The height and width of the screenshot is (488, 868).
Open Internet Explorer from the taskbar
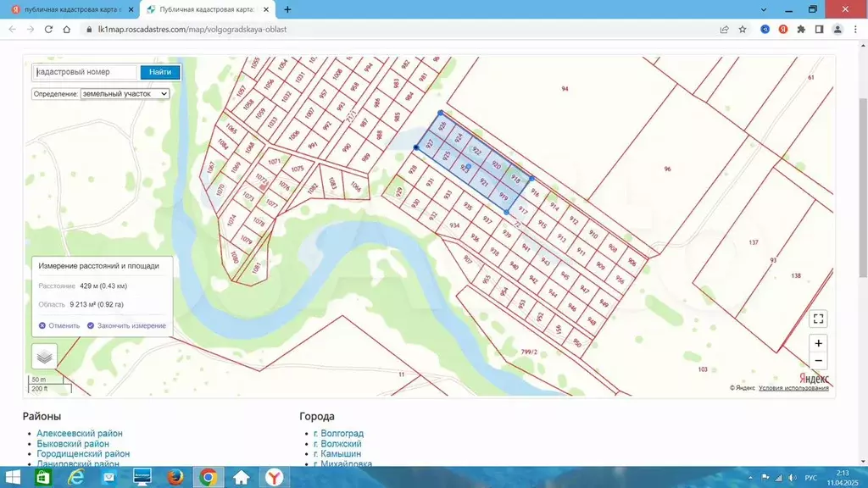[75, 477]
